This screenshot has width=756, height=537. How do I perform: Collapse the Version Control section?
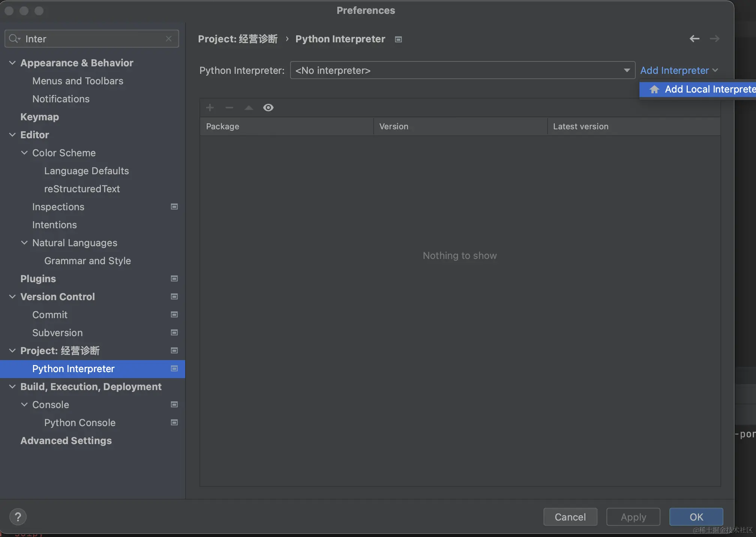[12, 296]
